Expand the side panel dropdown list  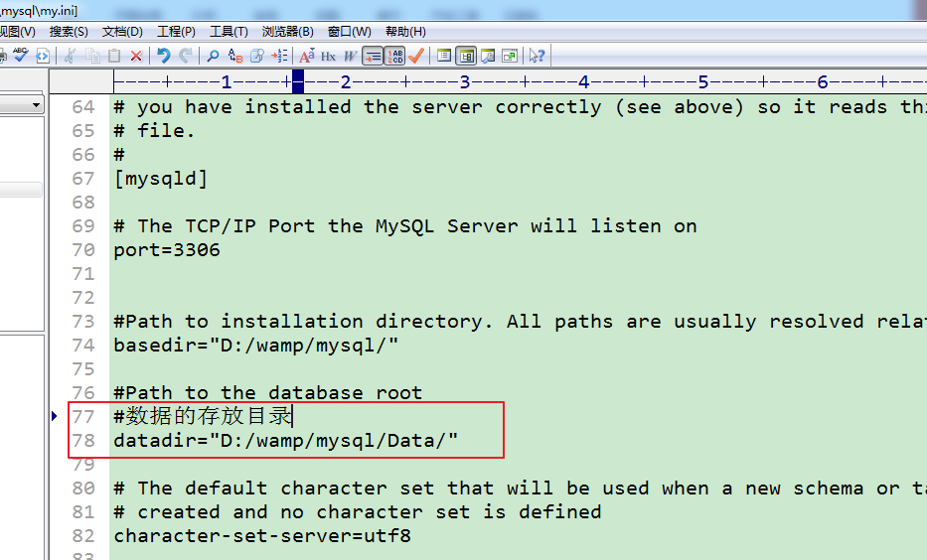[x=36, y=105]
